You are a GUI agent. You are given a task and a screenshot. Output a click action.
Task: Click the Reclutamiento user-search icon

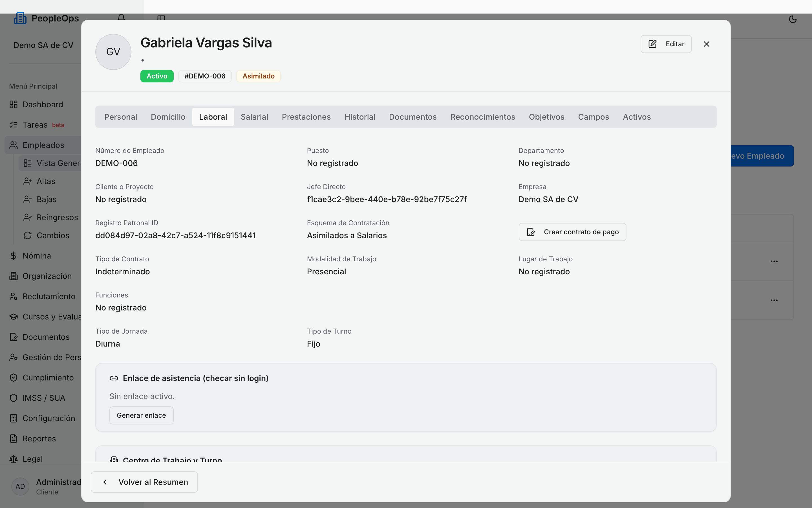coord(14,296)
